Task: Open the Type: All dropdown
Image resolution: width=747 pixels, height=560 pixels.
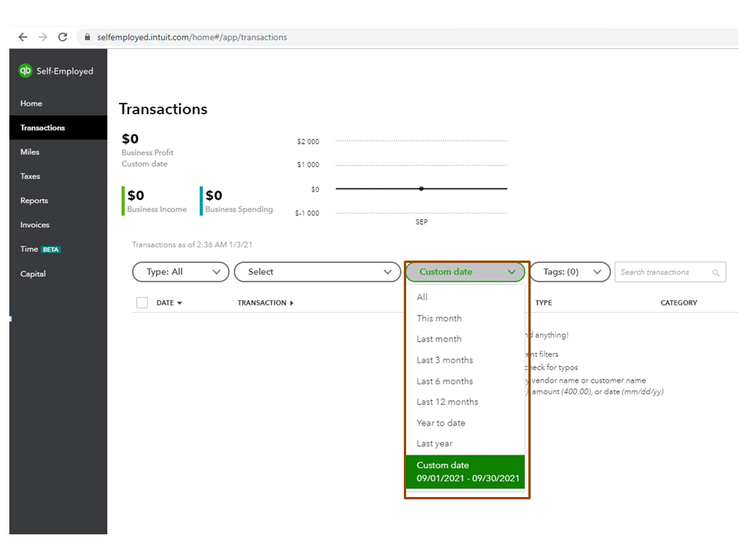Action: click(181, 272)
